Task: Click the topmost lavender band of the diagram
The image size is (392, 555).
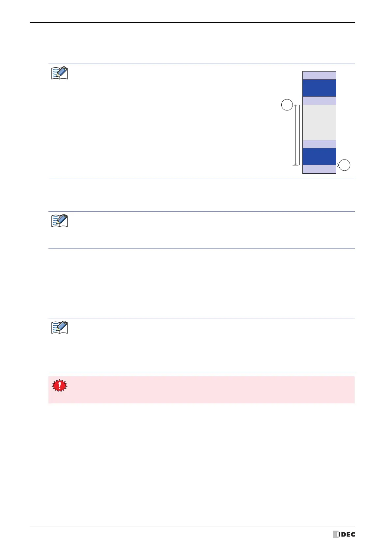Action: (319, 75)
